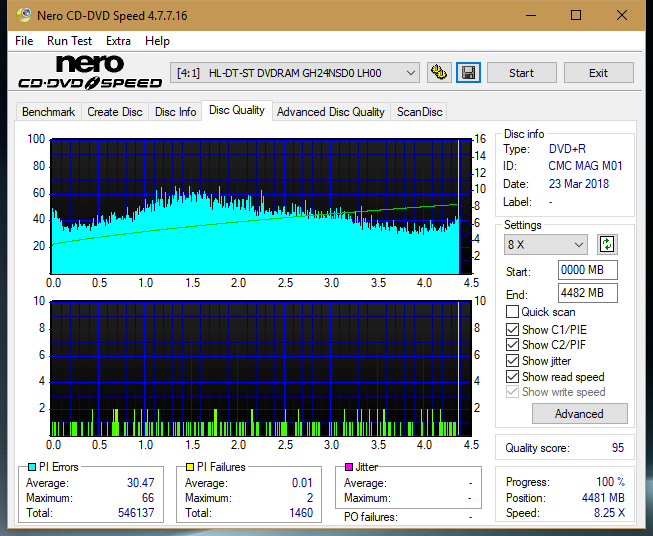Viewport: 653px width, 536px height.
Task: Open the Advanced settings button
Action: pyautogui.click(x=579, y=414)
